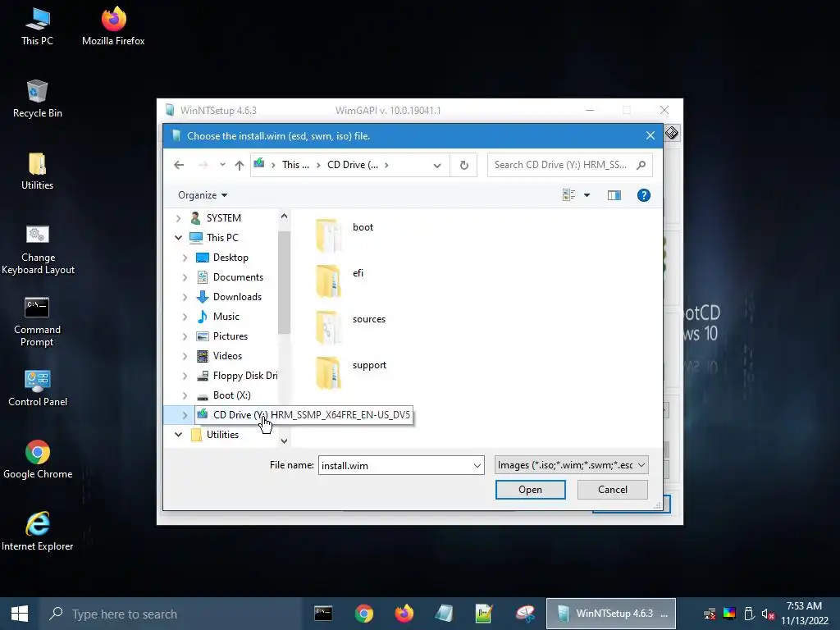Collapse Utilities tree node
The image size is (840, 630).
coord(178,435)
